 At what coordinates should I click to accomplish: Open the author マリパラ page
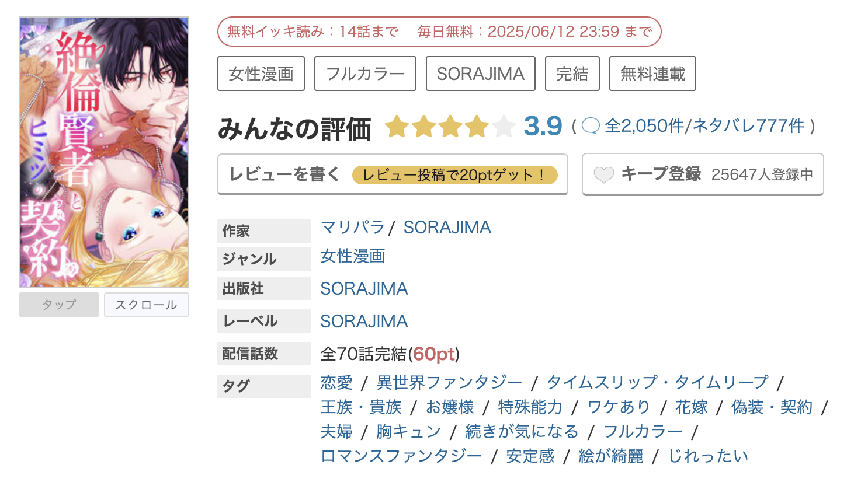tap(353, 227)
